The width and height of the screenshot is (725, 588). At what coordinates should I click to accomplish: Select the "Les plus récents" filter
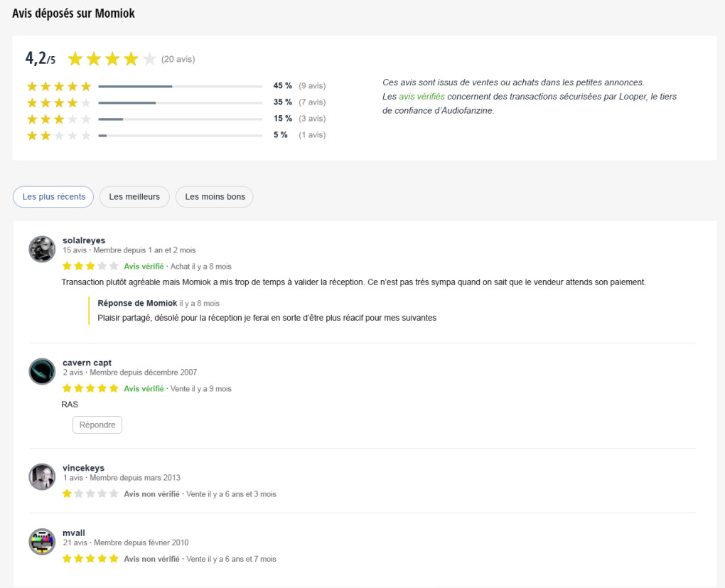tap(53, 197)
